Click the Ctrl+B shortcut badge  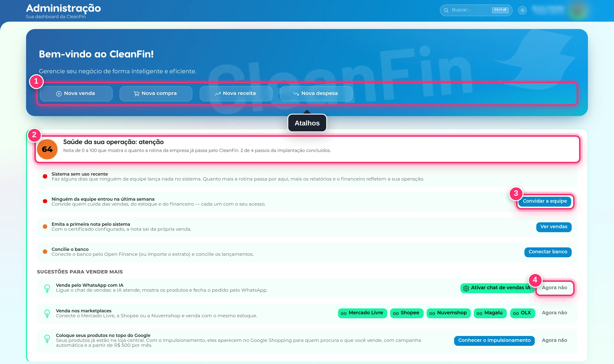500,10
